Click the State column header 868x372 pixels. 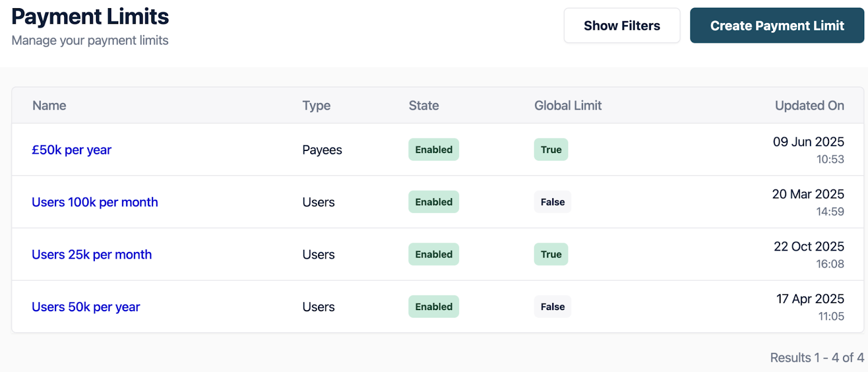click(424, 106)
